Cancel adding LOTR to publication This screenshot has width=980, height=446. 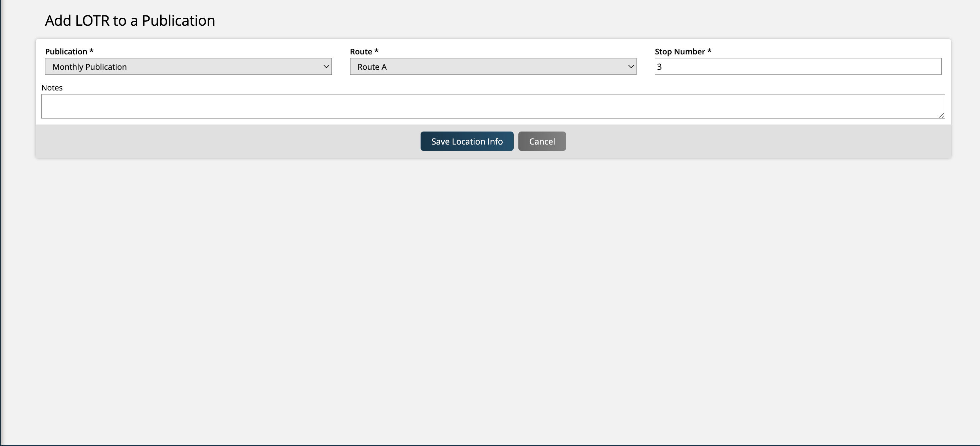pos(542,141)
